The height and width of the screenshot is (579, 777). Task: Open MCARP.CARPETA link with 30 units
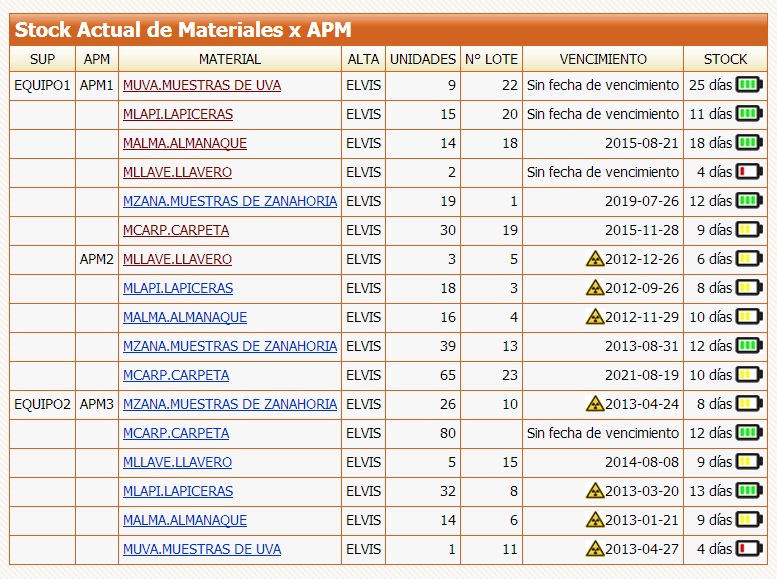click(176, 230)
